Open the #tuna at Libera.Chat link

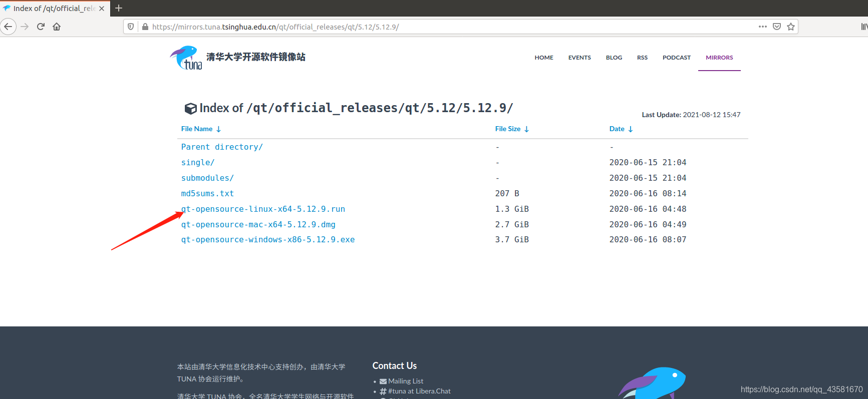(x=419, y=391)
